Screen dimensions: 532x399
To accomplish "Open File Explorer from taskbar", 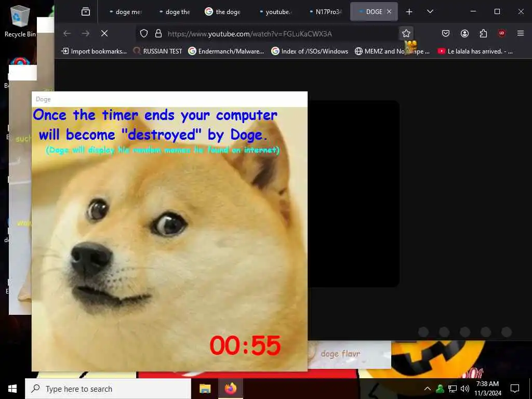I will [205, 389].
